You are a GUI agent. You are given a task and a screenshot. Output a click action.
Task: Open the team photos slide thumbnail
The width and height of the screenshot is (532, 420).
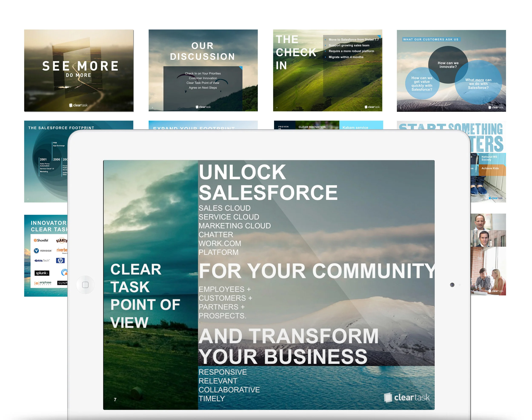pos(488,255)
